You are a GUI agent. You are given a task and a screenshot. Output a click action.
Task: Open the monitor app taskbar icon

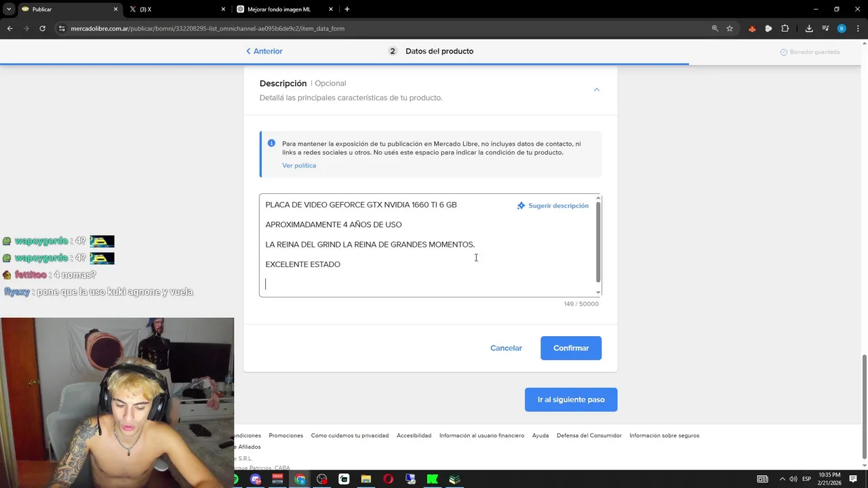(410, 479)
